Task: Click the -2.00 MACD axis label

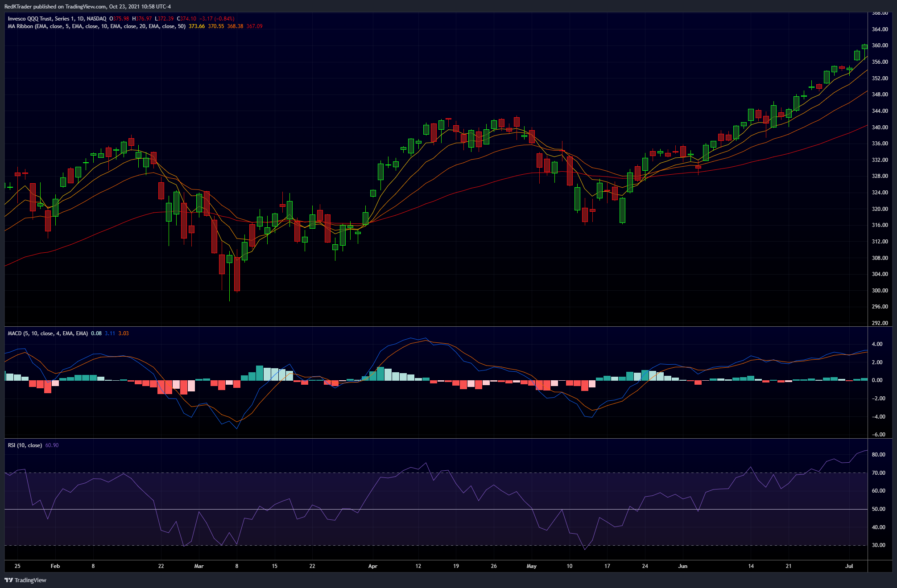Action: point(878,399)
